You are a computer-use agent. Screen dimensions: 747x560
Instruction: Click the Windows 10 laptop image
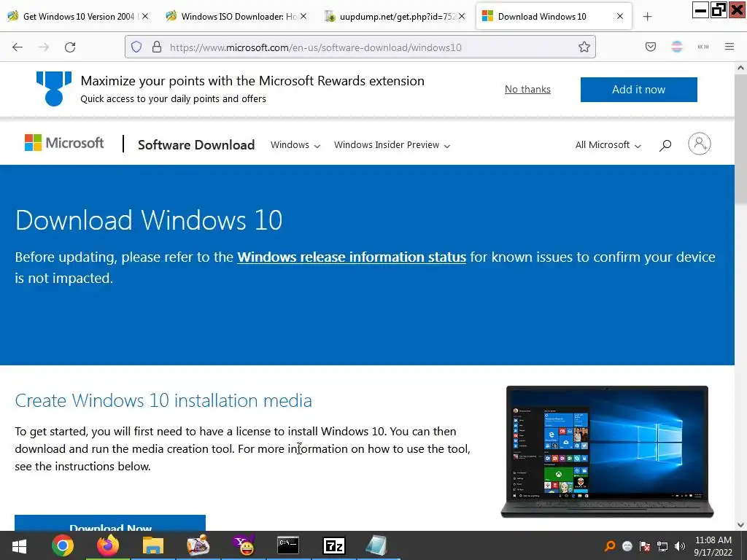607,451
